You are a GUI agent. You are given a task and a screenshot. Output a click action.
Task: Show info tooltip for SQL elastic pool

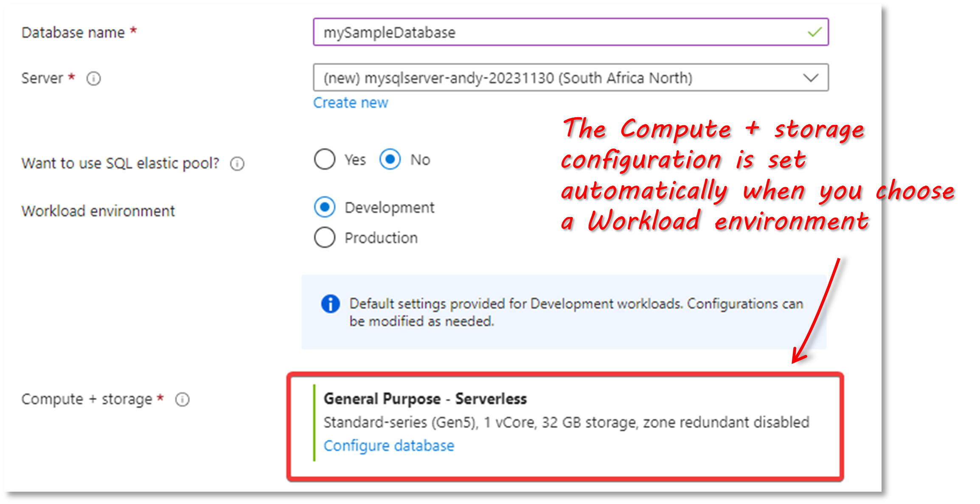pyautogui.click(x=237, y=163)
